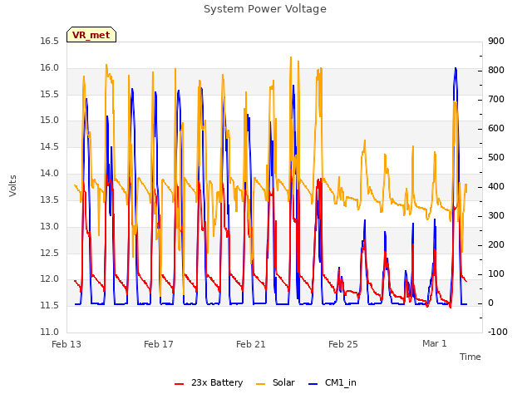Click the 300 right axis value
The height and width of the screenshot is (399, 532).
click(x=496, y=216)
